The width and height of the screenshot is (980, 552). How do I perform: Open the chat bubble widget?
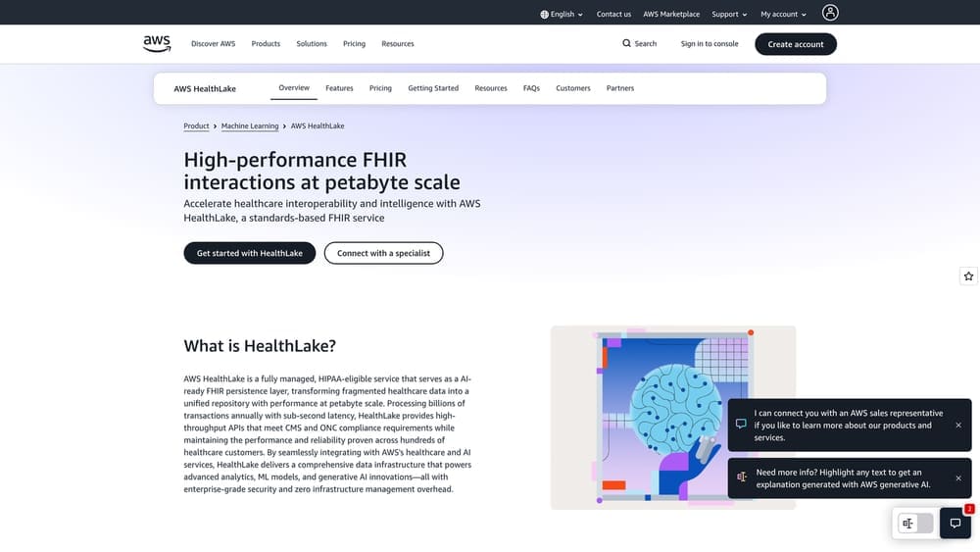955,524
